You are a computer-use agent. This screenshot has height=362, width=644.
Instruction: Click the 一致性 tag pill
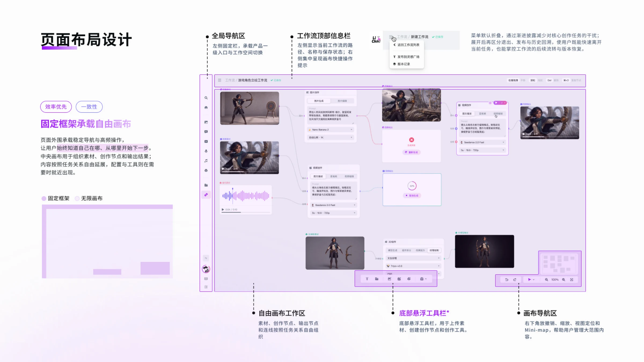pyautogui.click(x=89, y=107)
